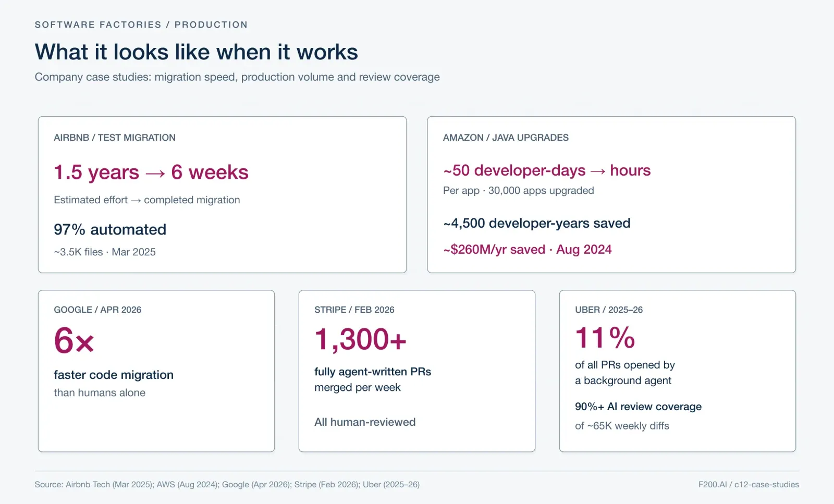The height and width of the screenshot is (504, 834).
Task: Click the 'STRIPE / FEB 2026' card label
Action: pyautogui.click(x=354, y=310)
